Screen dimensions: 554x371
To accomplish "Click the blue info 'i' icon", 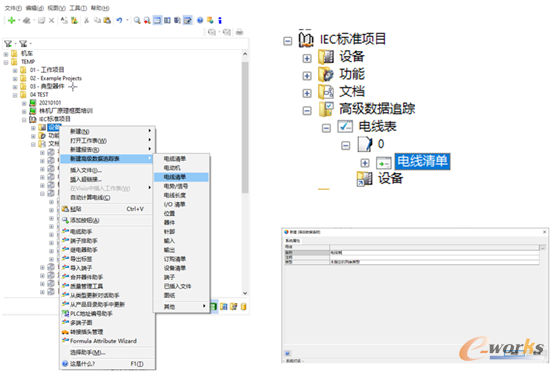I will [220, 20].
